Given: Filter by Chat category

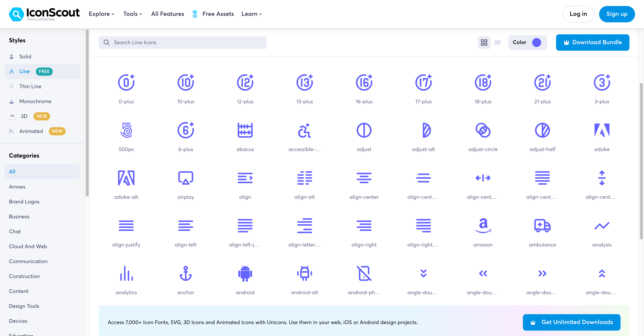Looking at the screenshot, I should tap(42, 231).
